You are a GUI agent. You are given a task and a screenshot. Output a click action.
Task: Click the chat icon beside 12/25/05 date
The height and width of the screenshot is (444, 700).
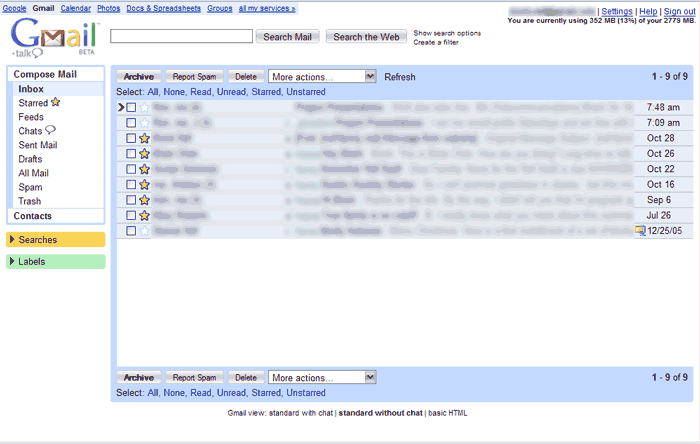click(640, 230)
